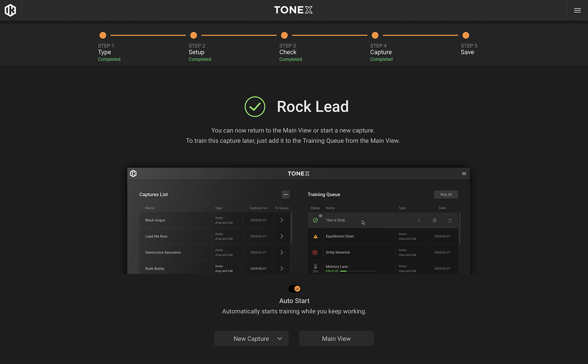
Task: Go to Step 1 Type
Action: point(103,35)
